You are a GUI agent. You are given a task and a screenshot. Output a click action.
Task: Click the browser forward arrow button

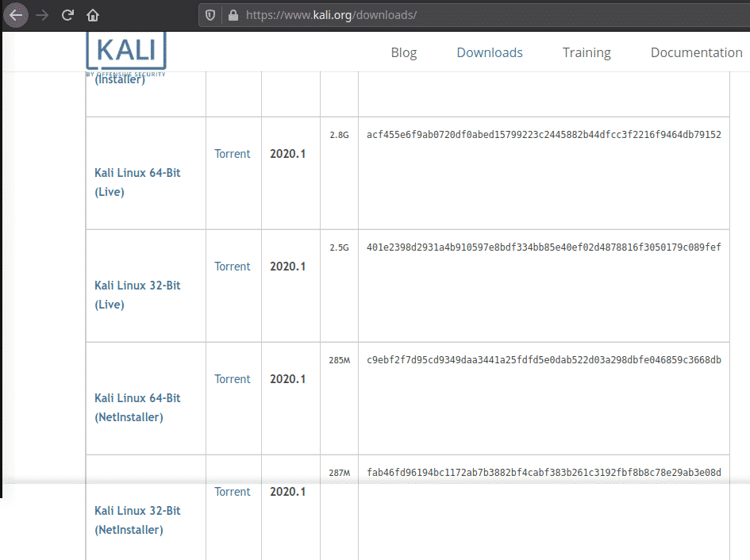click(42, 15)
